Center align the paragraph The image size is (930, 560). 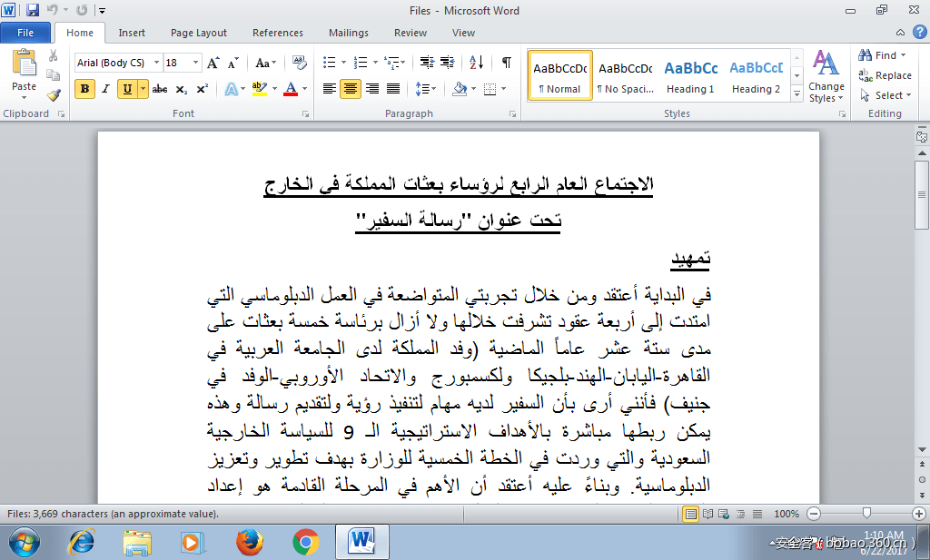click(x=349, y=90)
